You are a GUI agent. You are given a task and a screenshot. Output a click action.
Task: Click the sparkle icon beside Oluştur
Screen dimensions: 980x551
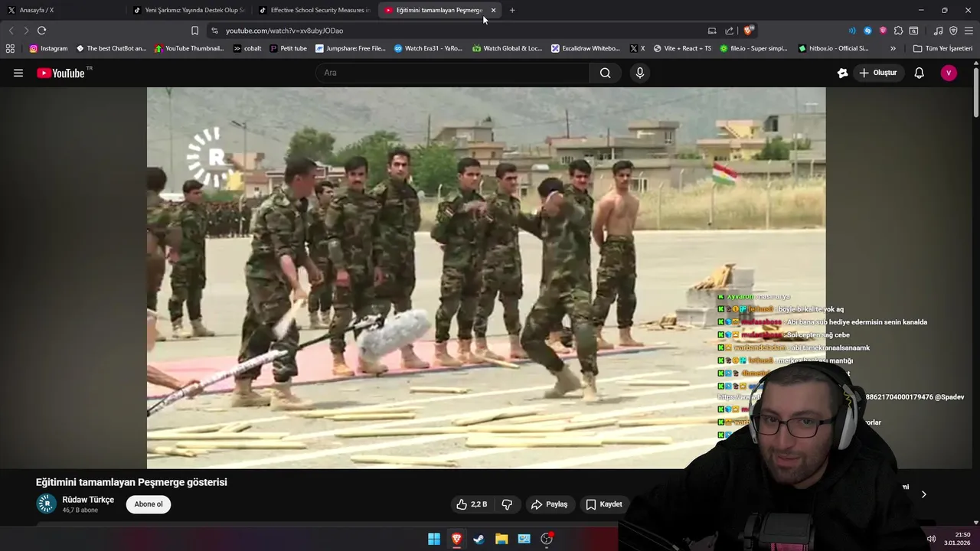tap(842, 73)
